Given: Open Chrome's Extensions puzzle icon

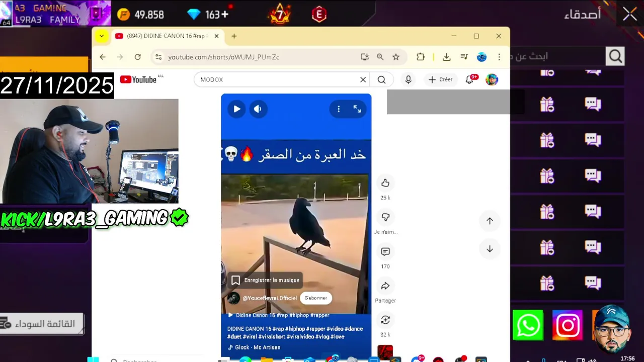Looking at the screenshot, I should 421,57.
